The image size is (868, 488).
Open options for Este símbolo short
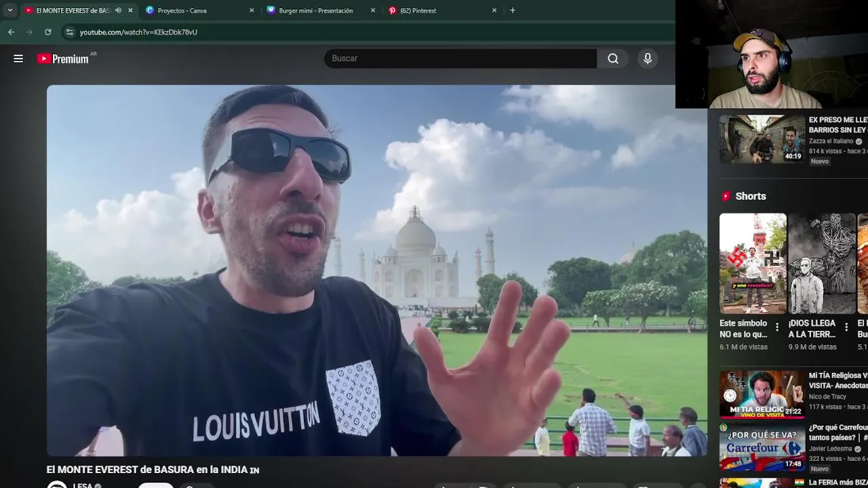tap(777, 327)
